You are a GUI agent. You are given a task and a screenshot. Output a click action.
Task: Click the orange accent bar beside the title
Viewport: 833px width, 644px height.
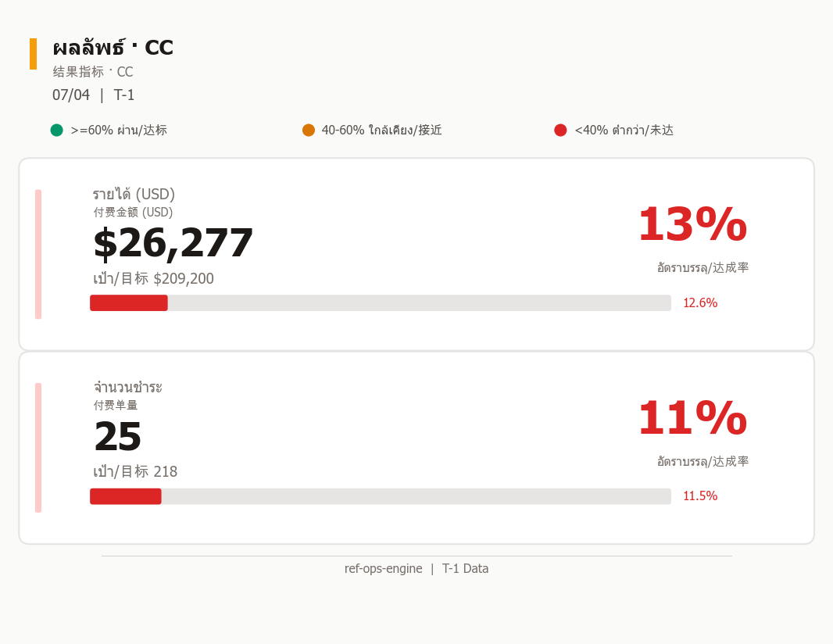click(x=33, y=54)
